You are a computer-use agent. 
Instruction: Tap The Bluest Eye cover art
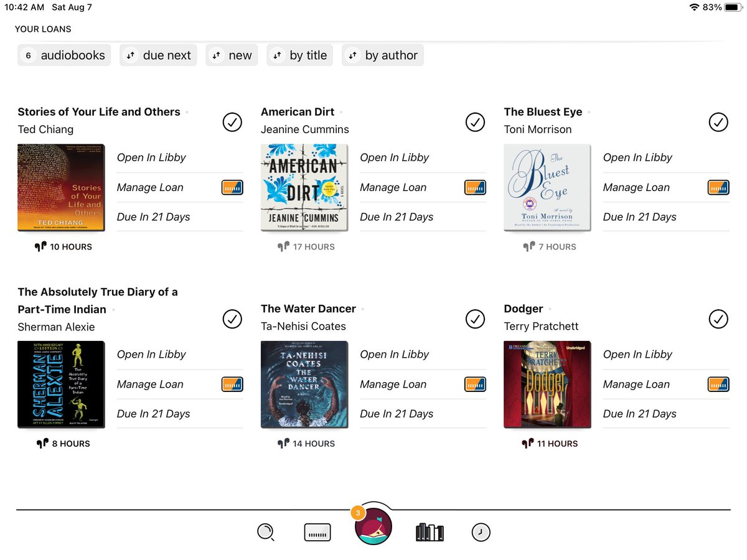(x=547, y=188)
